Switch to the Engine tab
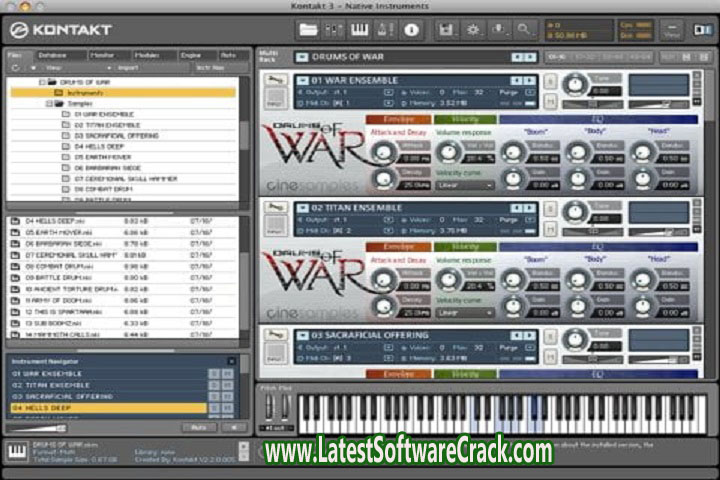Image resolution: width=720 pixels, height=480 pixels. pos(191,55)
